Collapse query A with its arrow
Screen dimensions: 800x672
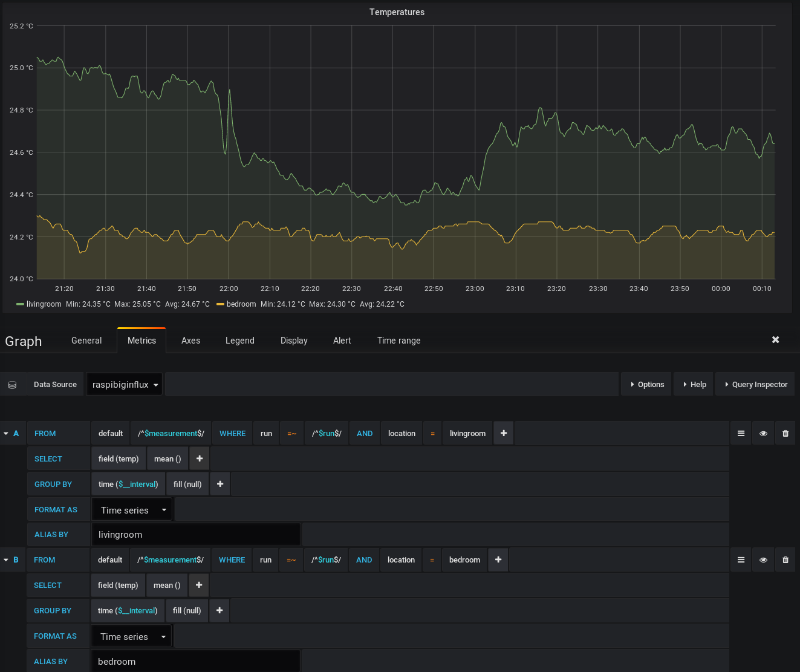click(x=6, y=434)
